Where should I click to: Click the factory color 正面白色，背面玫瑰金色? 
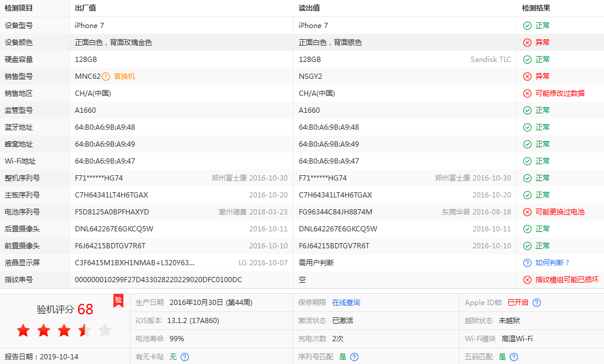(113, 43)
